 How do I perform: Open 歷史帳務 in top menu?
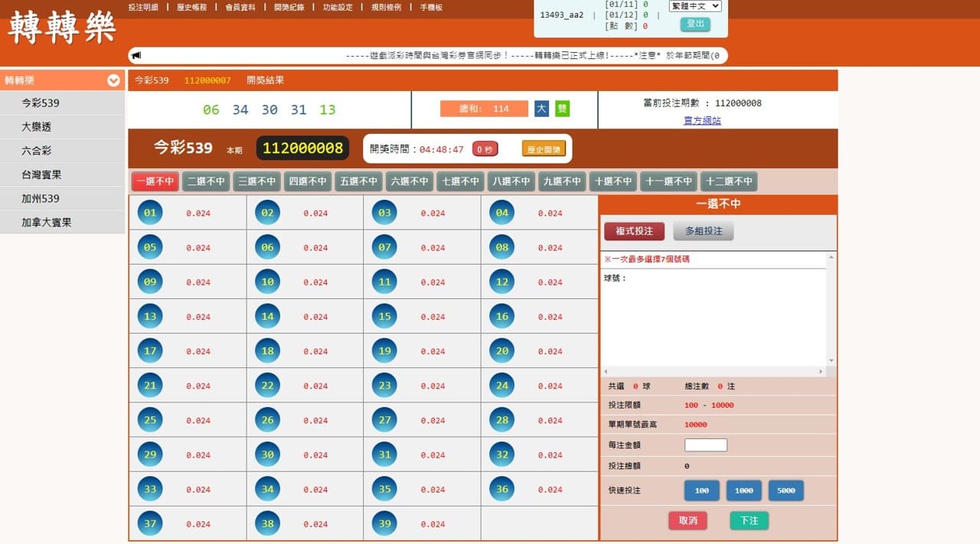click(x=191, y=7)
